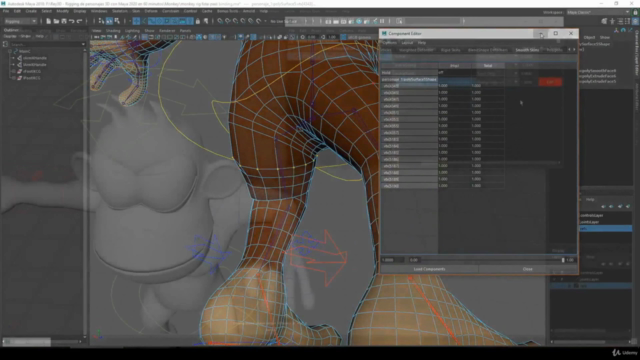The height and width of the screenshot is (360, 640).
Task: Open the Deform menu
Action: click(151, 11)
